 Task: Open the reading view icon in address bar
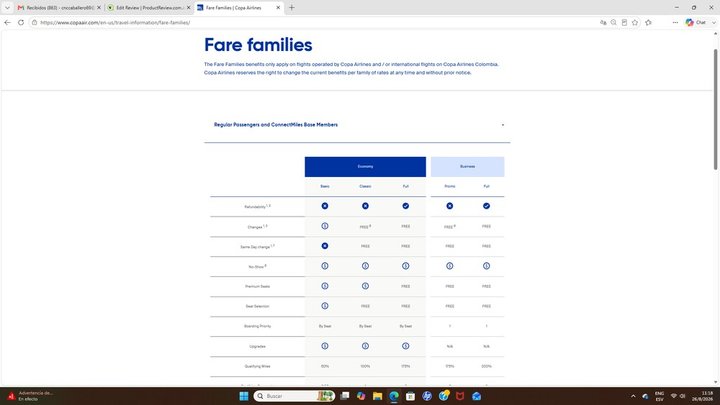tap(624, 22)
